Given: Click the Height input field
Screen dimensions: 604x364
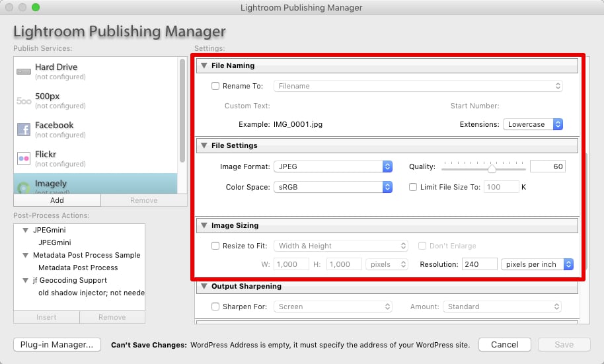Looking at the screenshot, I should 344,264.
